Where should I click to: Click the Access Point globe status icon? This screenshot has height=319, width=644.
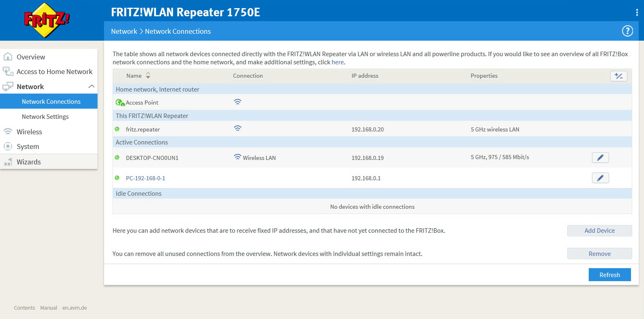[120, 103]
